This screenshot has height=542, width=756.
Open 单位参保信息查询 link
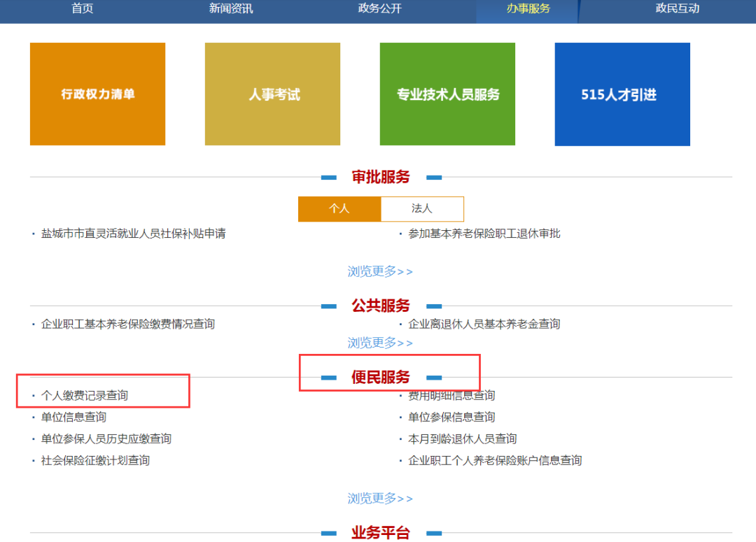[x=451, y=418]
